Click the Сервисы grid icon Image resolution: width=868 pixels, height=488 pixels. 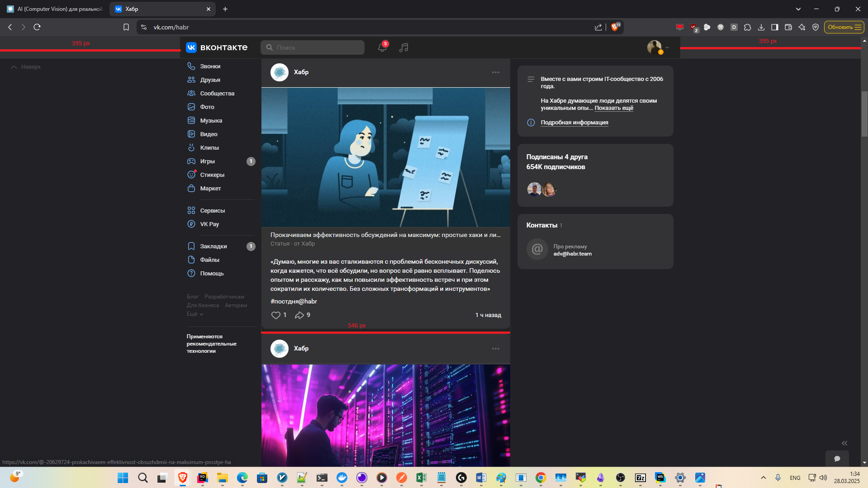coord(191,210)
